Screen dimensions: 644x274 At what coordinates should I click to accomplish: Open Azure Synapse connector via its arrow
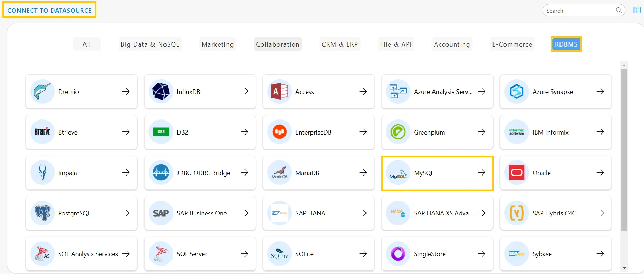click(600, 91)
